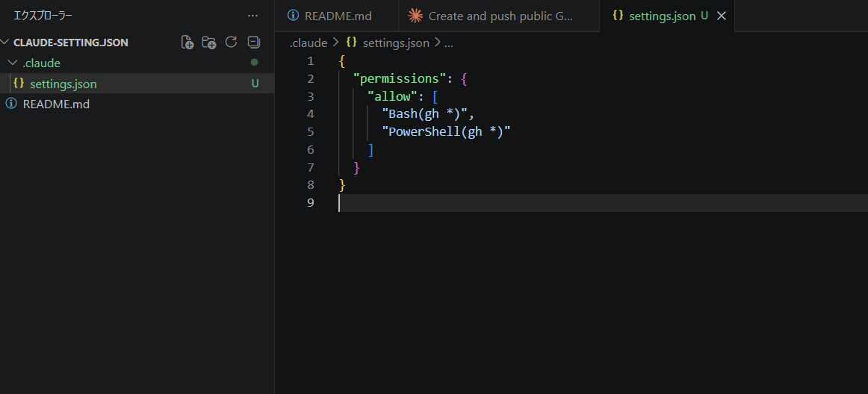Click the "Bash(gh *)" string
The height and width of the screenshot is (394, 868).
425,114
